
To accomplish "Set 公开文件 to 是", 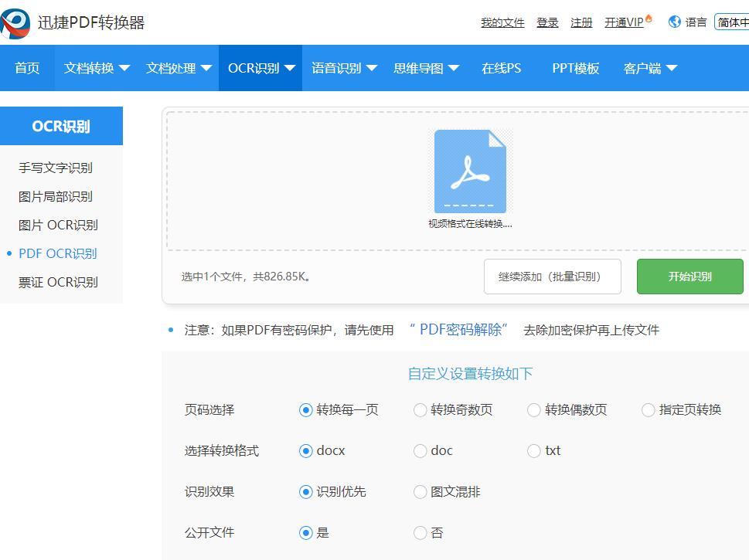I will pyautogui.click(x=306, y=533).
